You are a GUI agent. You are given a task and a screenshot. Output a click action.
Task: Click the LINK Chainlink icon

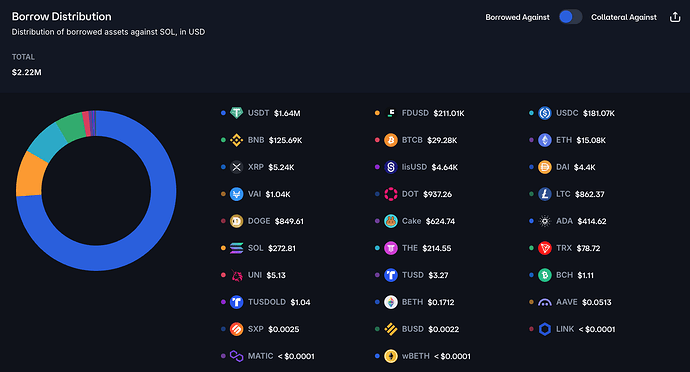pos(545,329)
